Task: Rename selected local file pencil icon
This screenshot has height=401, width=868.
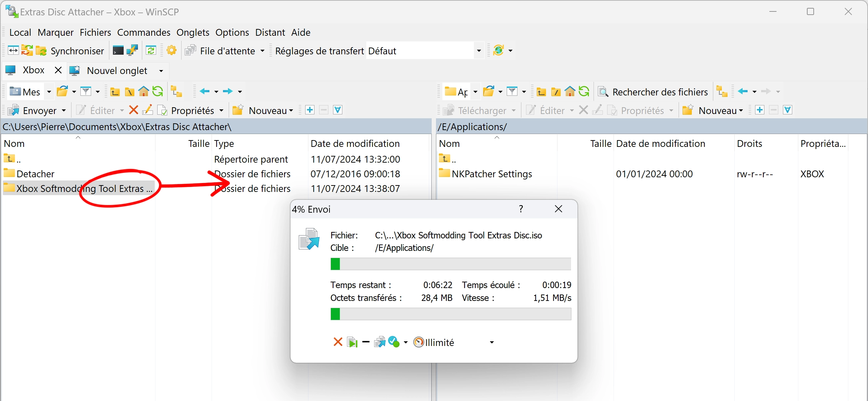Action: (148, 110)
